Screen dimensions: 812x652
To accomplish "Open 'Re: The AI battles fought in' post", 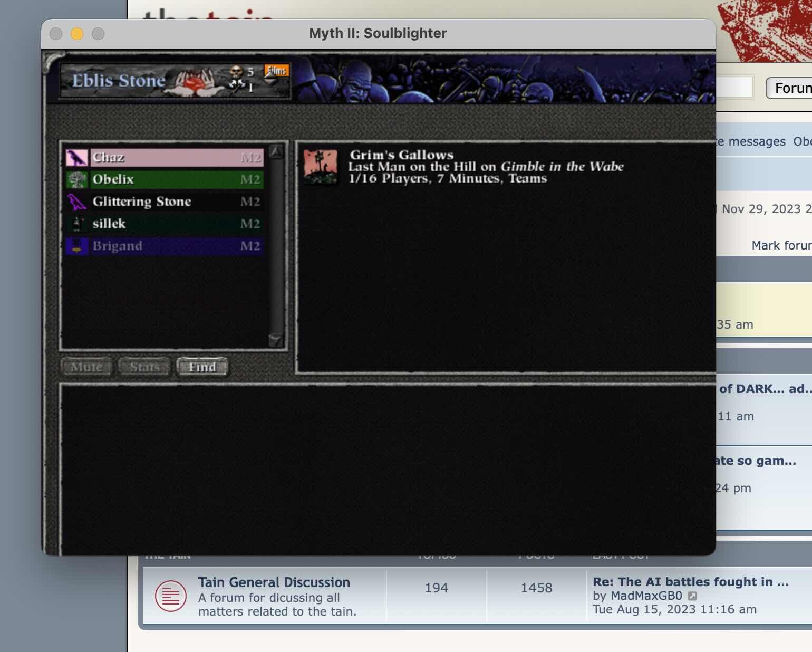I will (691, 582).
